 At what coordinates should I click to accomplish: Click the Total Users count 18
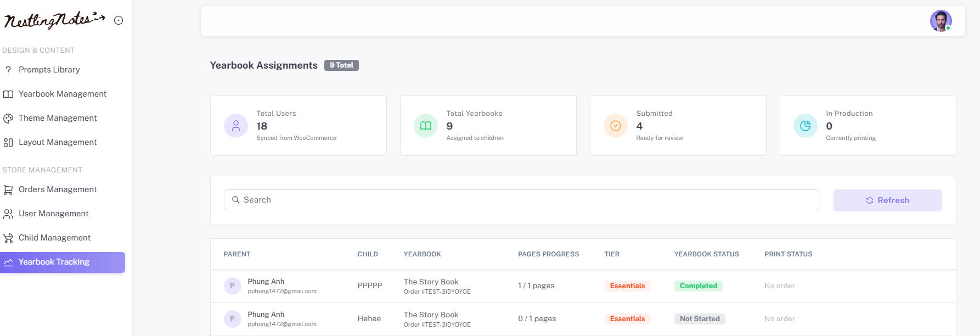262,126
